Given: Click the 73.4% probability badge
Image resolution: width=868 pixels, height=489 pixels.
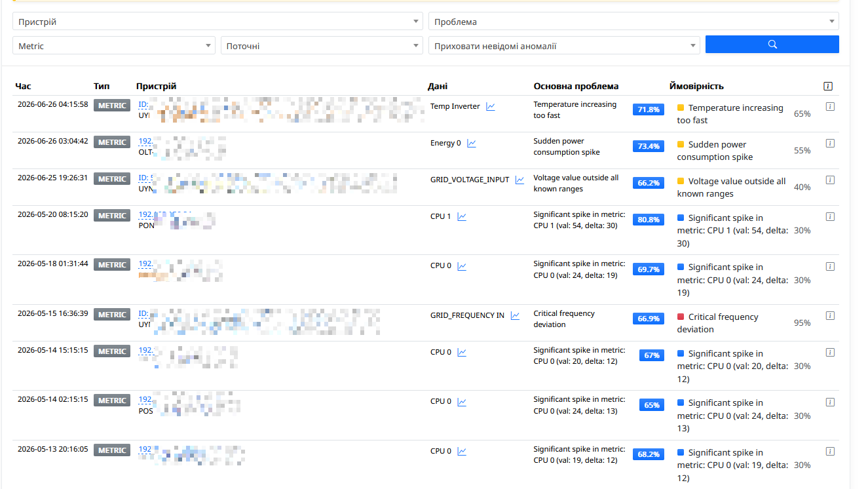Looking at the screenshot, I should [649, 146].
